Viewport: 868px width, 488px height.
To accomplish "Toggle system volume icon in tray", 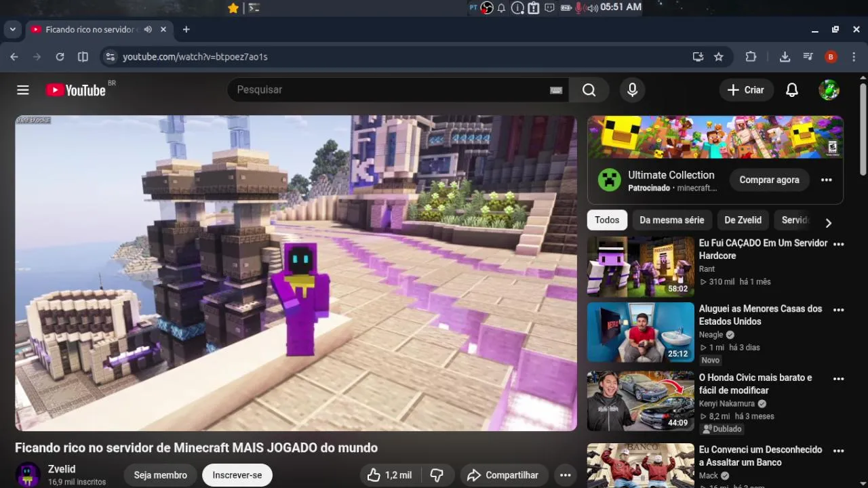I will (592, 7).
